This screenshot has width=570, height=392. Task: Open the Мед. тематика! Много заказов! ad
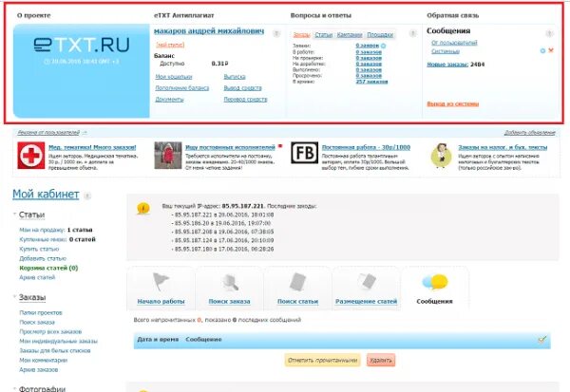pos(92,147)
